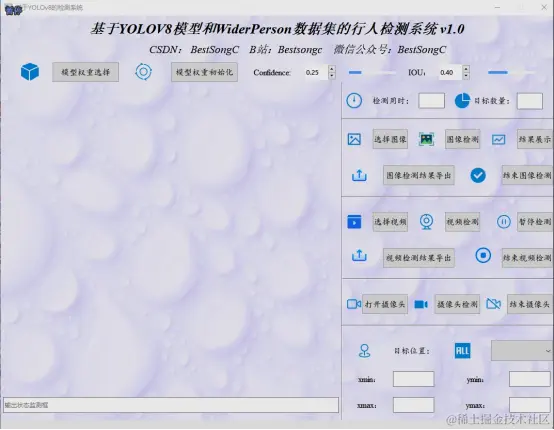The image size is (554, 430).
Task: Click the upload icon beside 视频检测结果导出
Action: point(359,255)
